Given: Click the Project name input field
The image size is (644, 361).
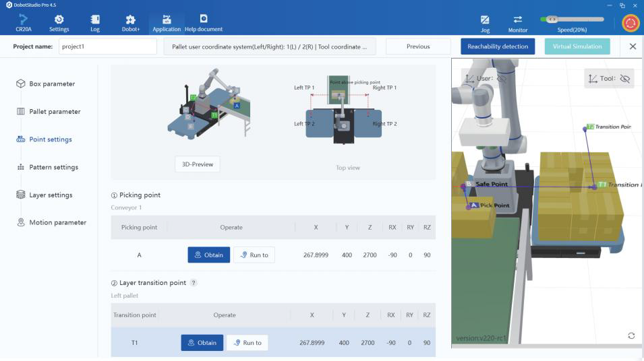Looking at the screenshot, I should click(x=107, y=46).
